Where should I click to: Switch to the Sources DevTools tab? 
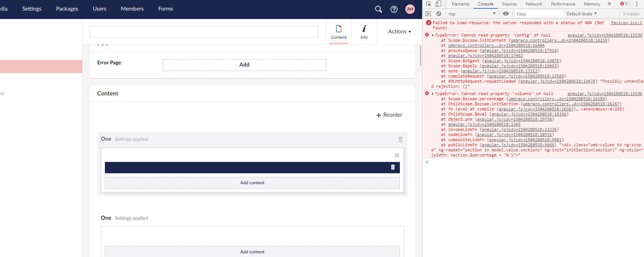[509, 4]
